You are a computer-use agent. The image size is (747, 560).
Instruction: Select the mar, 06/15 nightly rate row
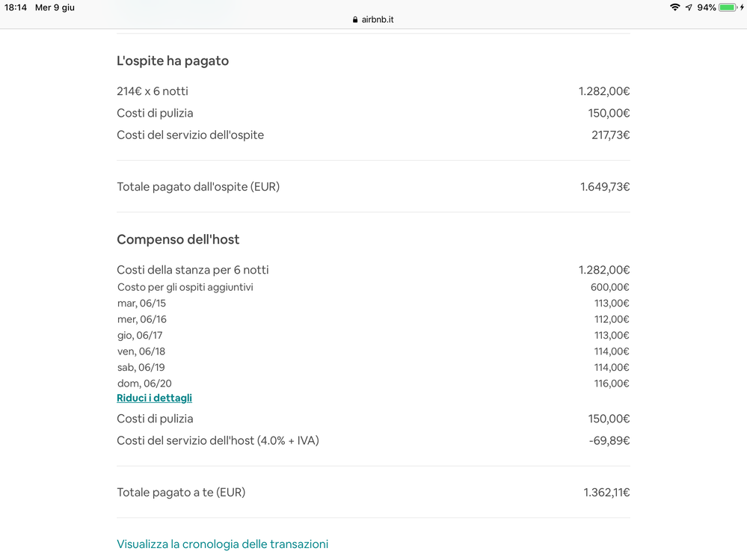pos(141,304)
